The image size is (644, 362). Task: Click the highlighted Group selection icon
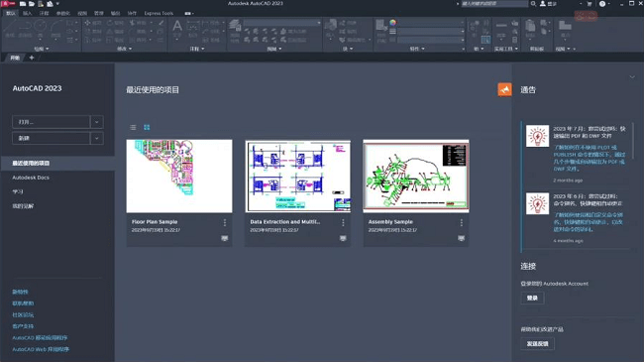tap(485, 40)
